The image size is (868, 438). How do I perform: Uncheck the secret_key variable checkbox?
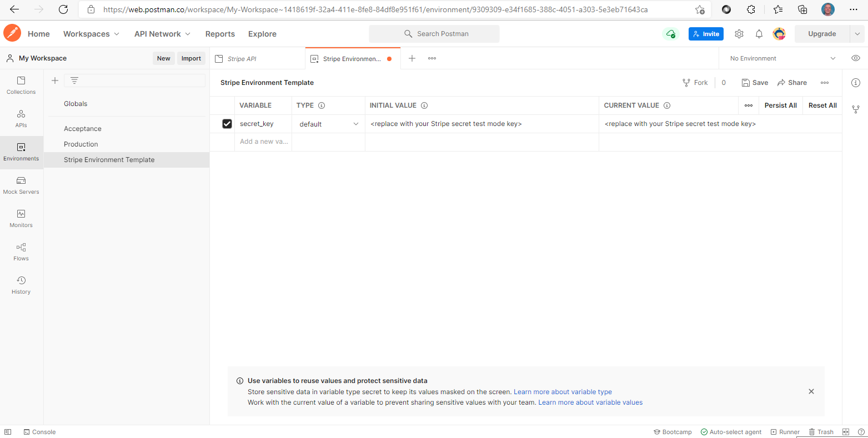click(x=227, y=123)
